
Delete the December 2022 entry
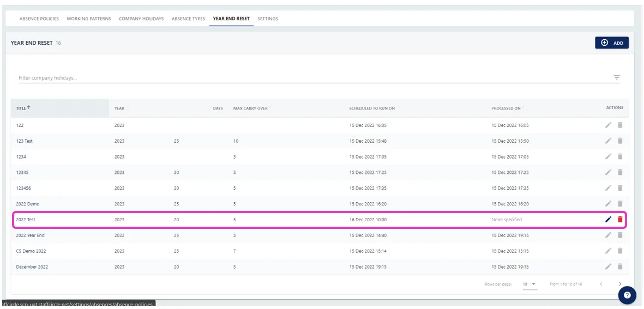pos(620,266)
